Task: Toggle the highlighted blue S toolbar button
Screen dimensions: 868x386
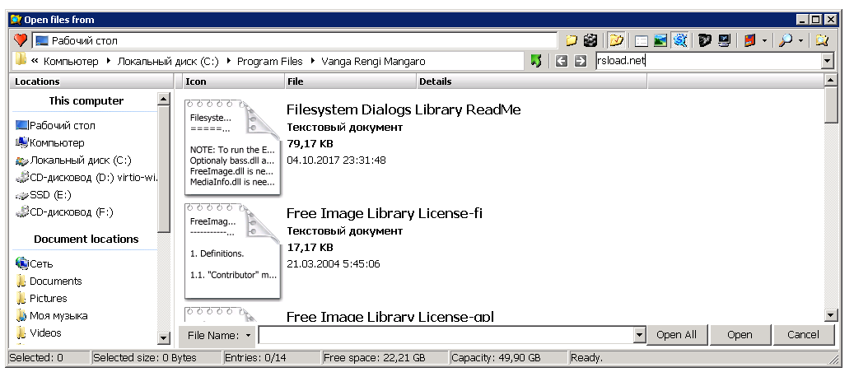Action: tap(679, 40)
